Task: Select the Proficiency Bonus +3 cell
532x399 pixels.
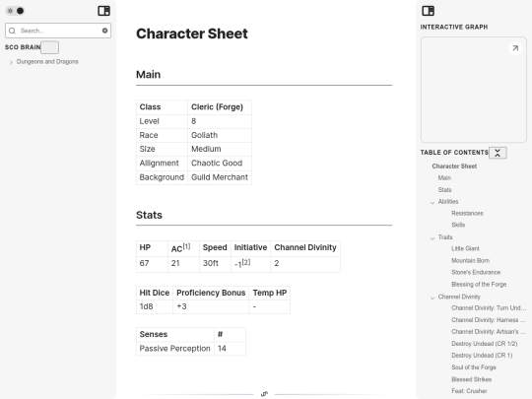Action: [211, 306]
